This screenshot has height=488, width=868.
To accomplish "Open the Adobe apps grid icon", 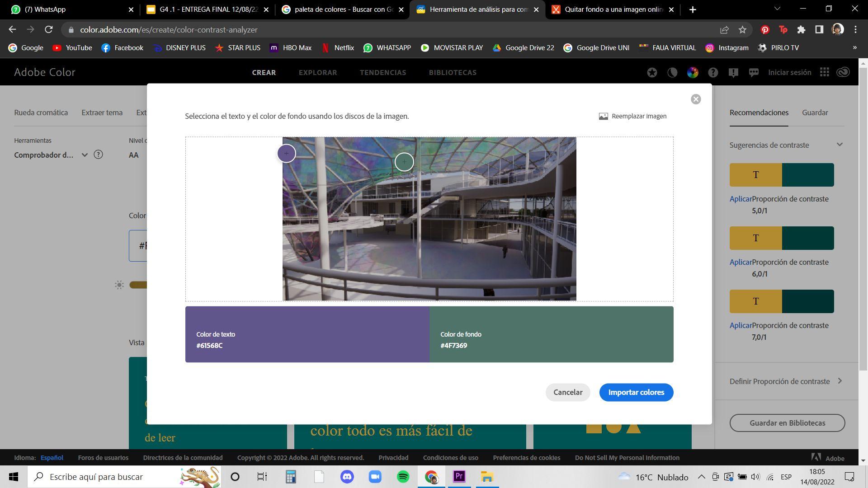I will pyautogui.click(x=825, y=72).
